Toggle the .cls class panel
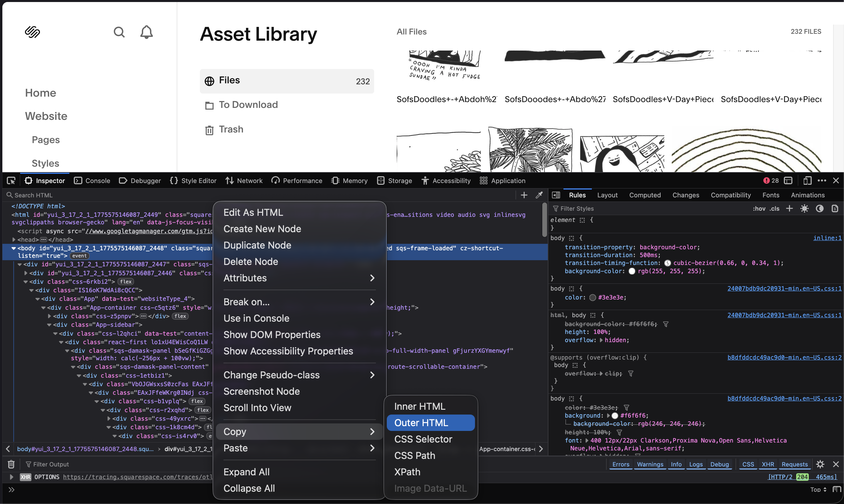Screen dimensions: 844x504 (x=775, y=208)
